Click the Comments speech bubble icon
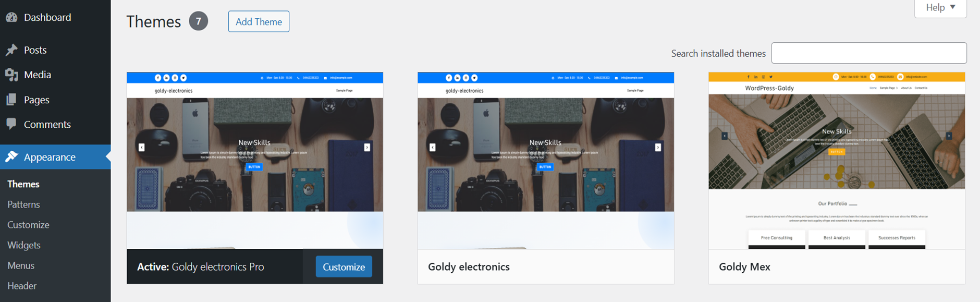The width and height of the screenshot is (980, 302). click(x=11, y=124)
